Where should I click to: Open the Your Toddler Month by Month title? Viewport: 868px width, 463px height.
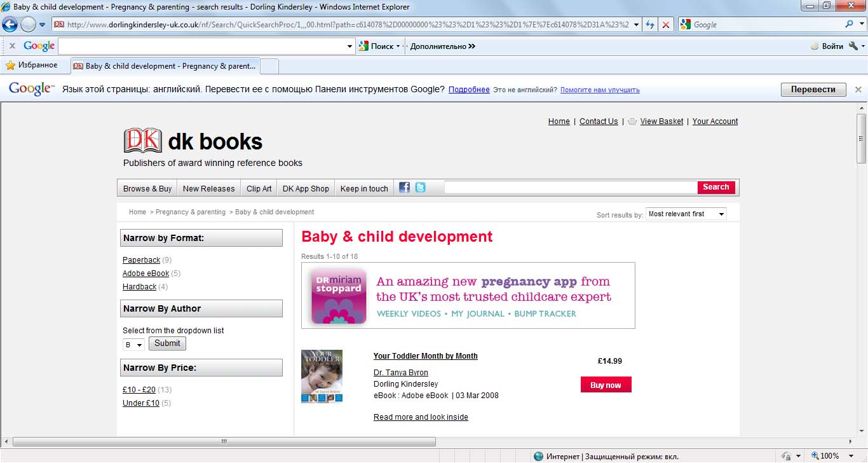click(x=426, y=356)
